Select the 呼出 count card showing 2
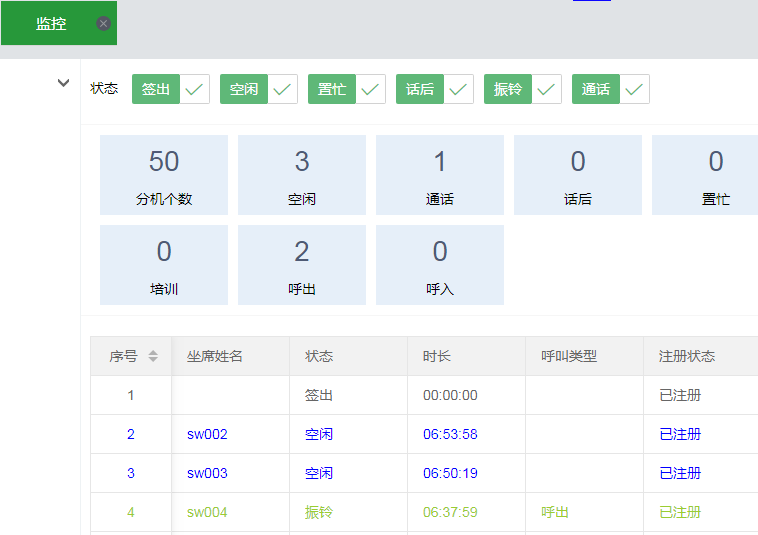The width and height of the screenshot is (758, 535). [x=302, y=265]
